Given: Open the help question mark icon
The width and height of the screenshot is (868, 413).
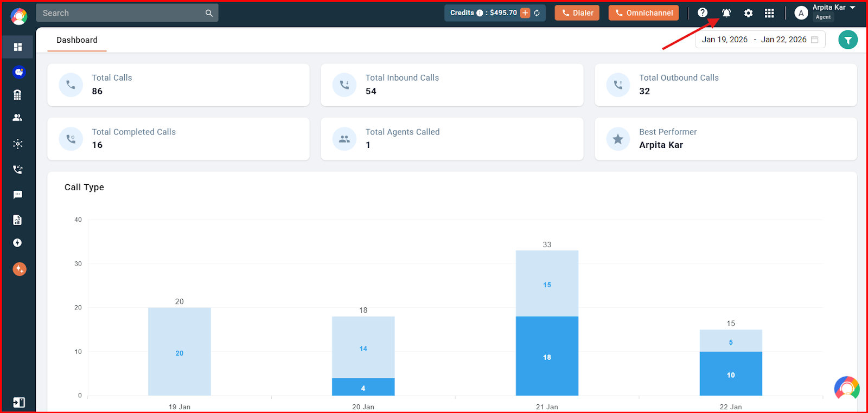Looking at the screenshot, I should [x=703, y=12].
